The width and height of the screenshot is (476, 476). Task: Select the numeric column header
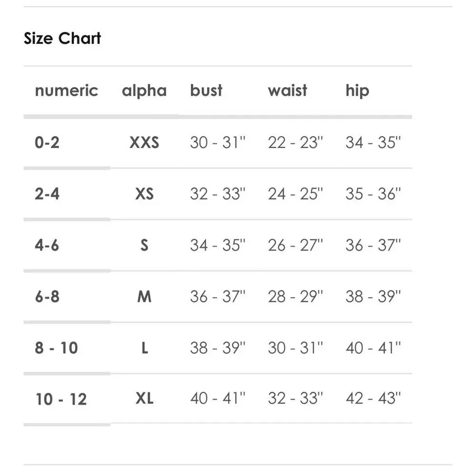67,90
